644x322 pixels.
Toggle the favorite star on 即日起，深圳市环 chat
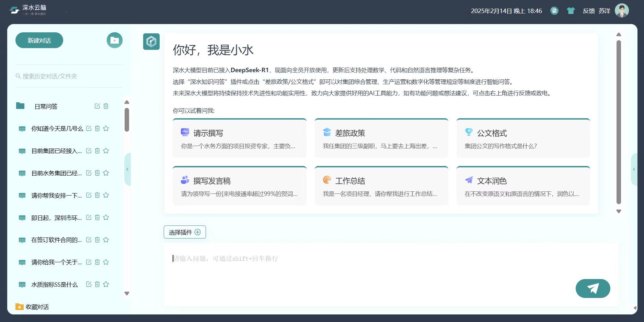point(106,217)
